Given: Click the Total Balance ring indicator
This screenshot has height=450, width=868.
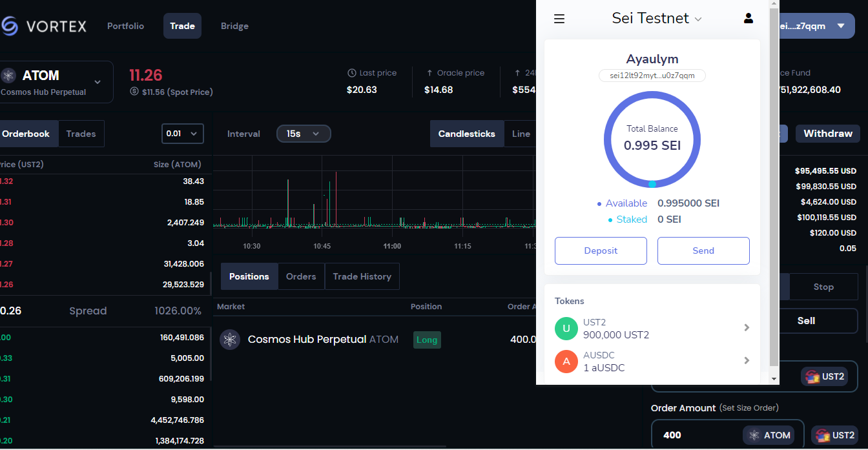Looking at the screenshot, I should pos(652,139).
